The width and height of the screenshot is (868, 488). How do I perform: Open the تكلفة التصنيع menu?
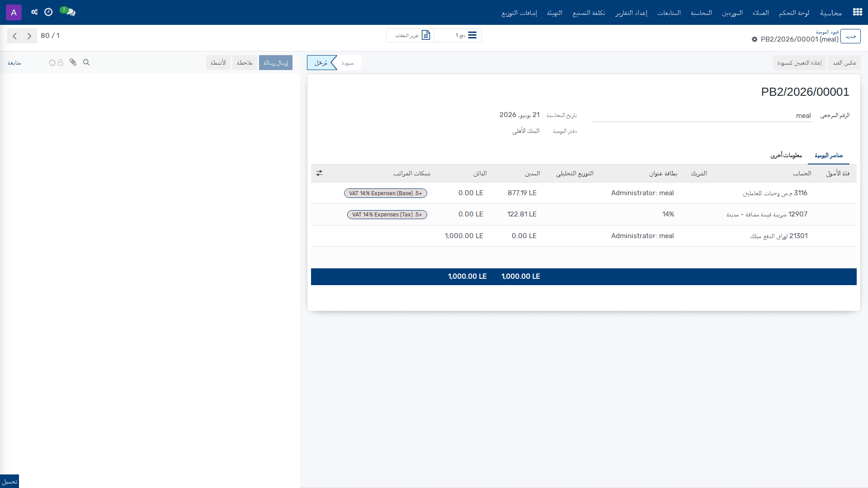tap(589, 13)
